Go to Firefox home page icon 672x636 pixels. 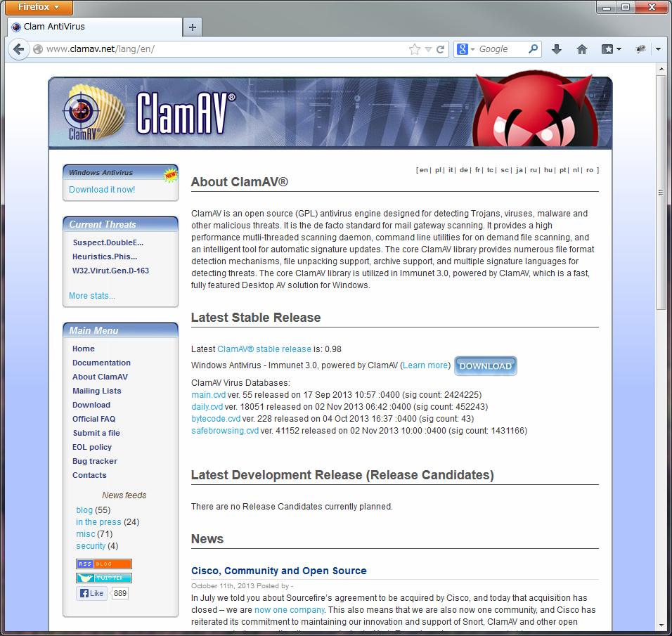581,49
